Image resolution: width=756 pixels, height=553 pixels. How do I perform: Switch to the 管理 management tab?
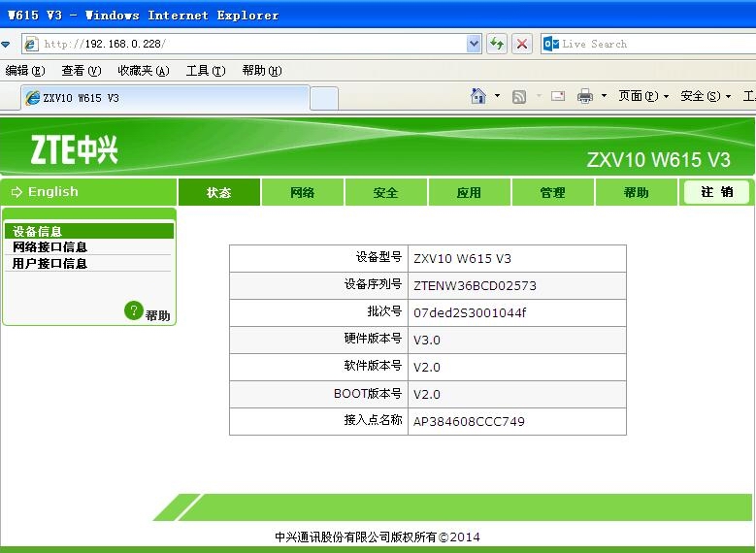click(552, 192)
